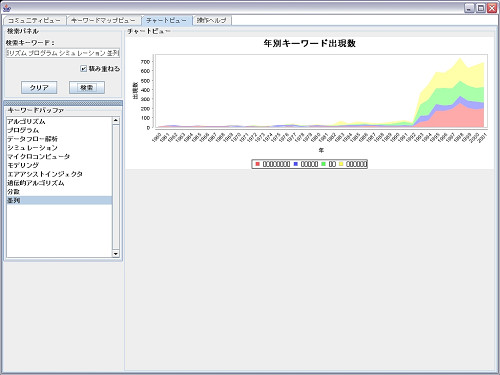This screenshot has height=375, width=500.
Task: Click the Java application icon in title bar
Action: point(7,7)
